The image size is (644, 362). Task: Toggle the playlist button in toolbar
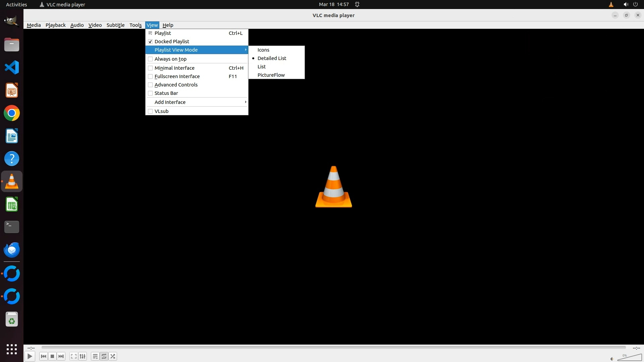pos(95,356)
